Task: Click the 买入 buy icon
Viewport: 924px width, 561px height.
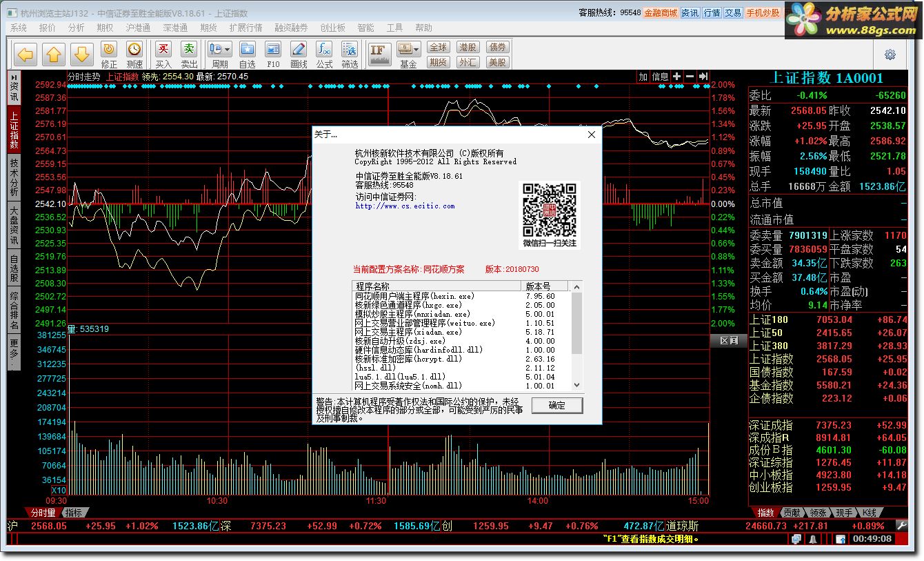Action: coord(163,55)
